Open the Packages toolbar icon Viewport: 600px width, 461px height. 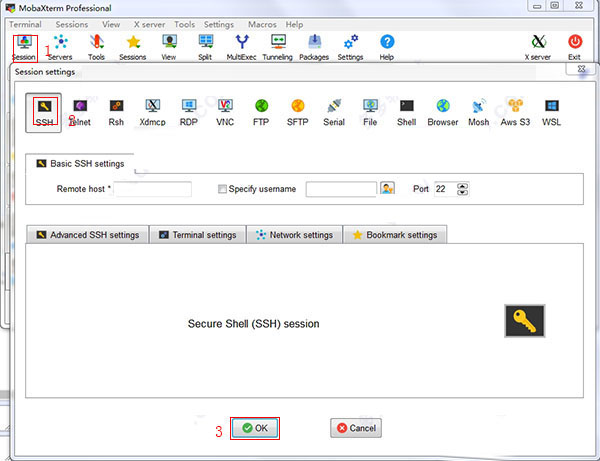pos(314,46)
